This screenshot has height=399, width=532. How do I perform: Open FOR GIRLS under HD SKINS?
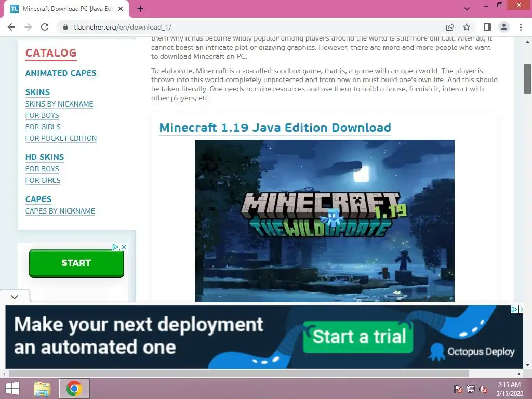click(43, 180)
